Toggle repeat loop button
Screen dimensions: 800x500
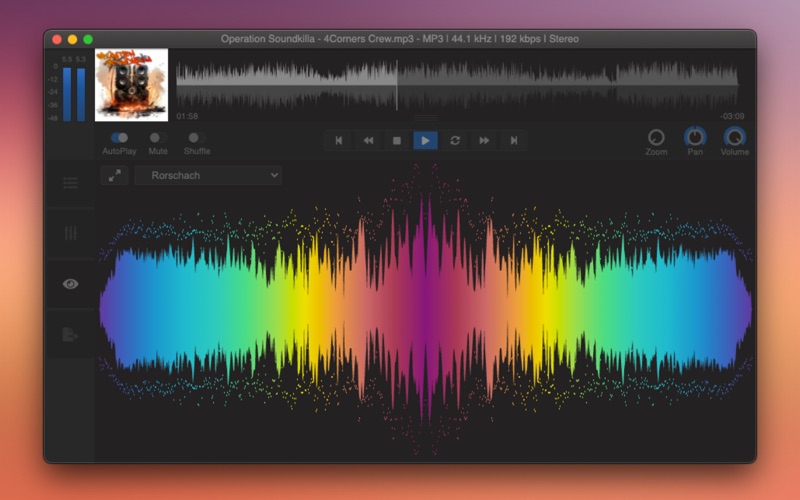tap(455, 140)
